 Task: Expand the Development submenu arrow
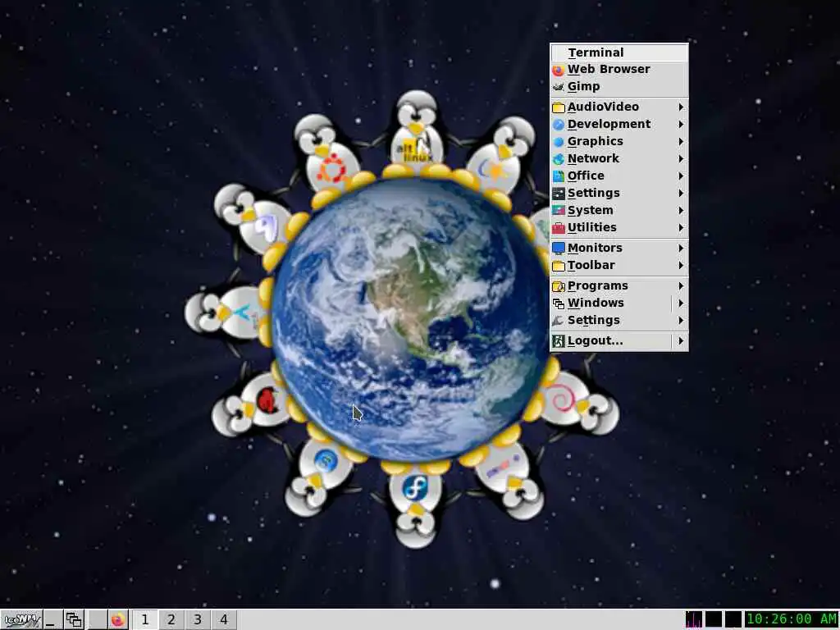(681, 125)
